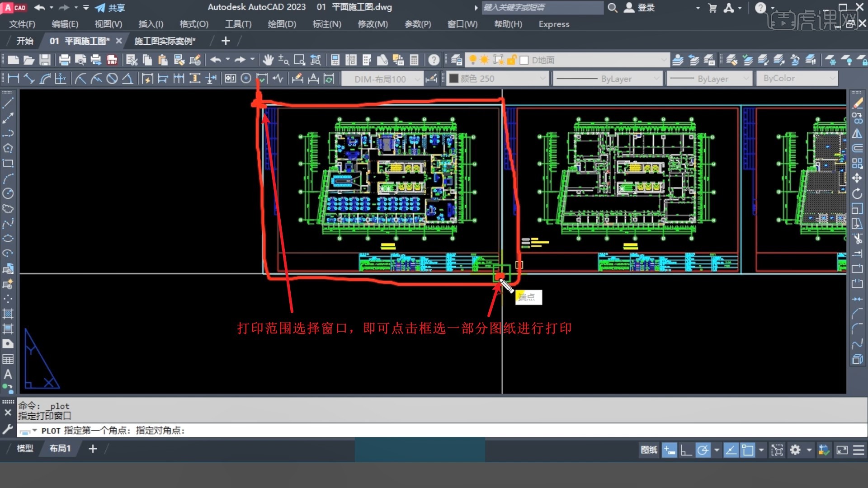Switch to the 施工图实际案例 drawing tab

click(165, 41)
